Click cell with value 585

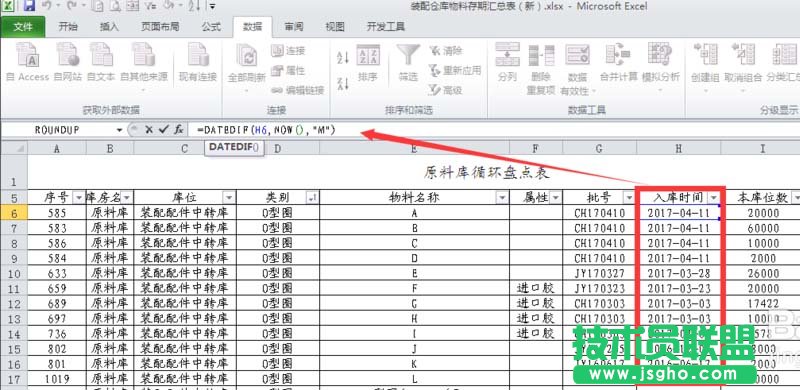click(57, 213)
